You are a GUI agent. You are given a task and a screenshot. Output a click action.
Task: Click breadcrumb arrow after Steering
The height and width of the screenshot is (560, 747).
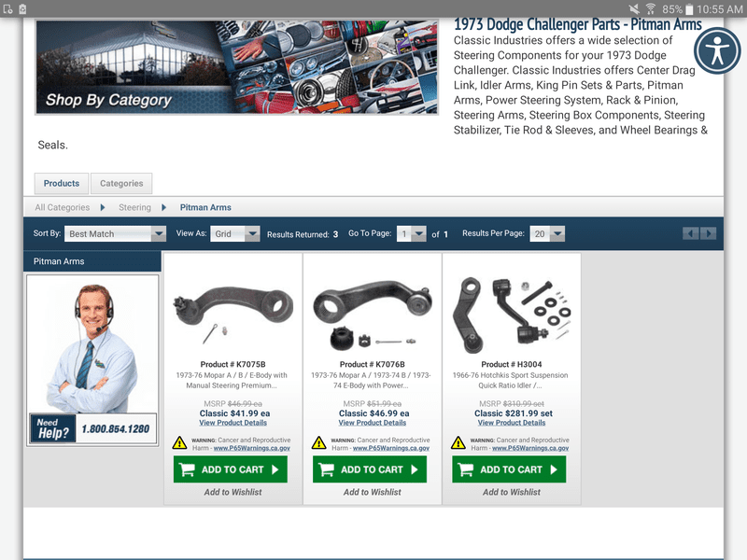pyautogui.click(x=164, y=207)
